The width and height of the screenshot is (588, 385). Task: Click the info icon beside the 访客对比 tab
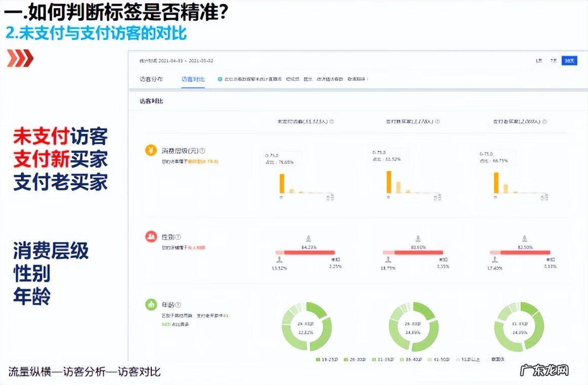point(220,79)
